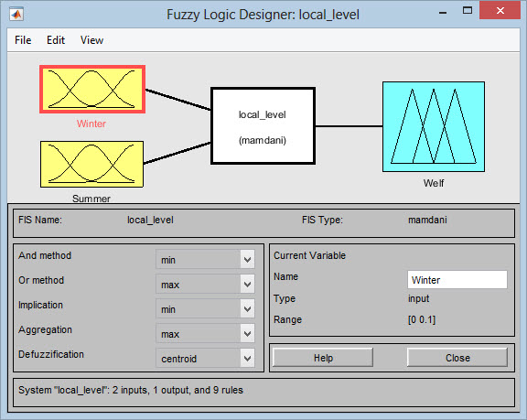Select the Welf output variable box
Viewport: 527px width, 420px height.
coord(434,126)
